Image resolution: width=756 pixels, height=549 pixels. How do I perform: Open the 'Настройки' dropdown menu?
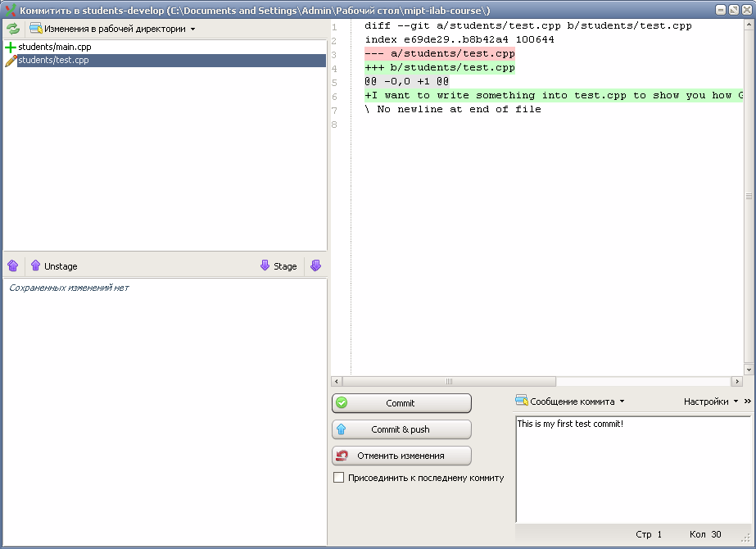(710, 402)
